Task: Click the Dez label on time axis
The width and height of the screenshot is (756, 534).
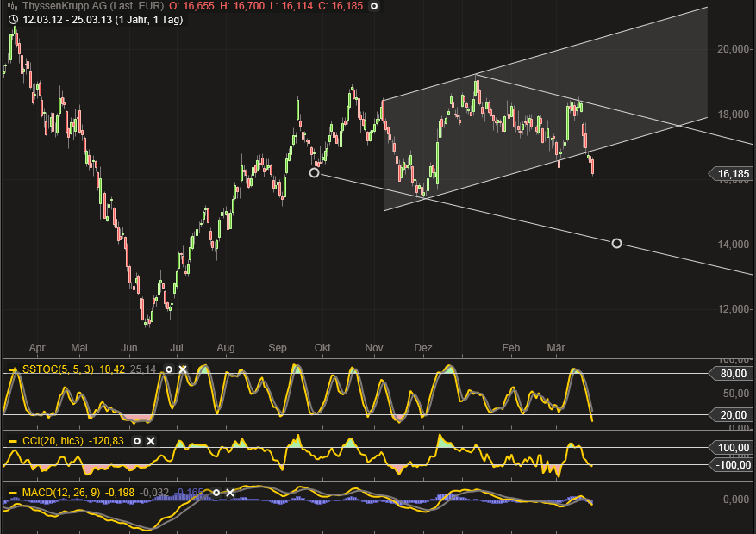Action: point(423,348)
